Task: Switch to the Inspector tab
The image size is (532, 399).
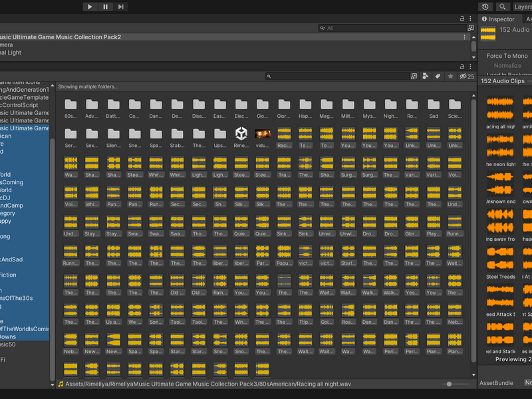Action: point(497,19)
